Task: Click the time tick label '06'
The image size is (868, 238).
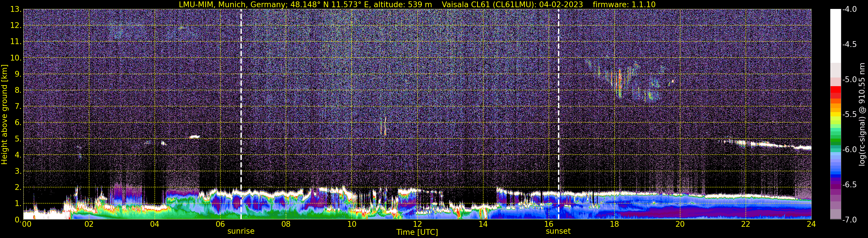Action: point(220,224)
